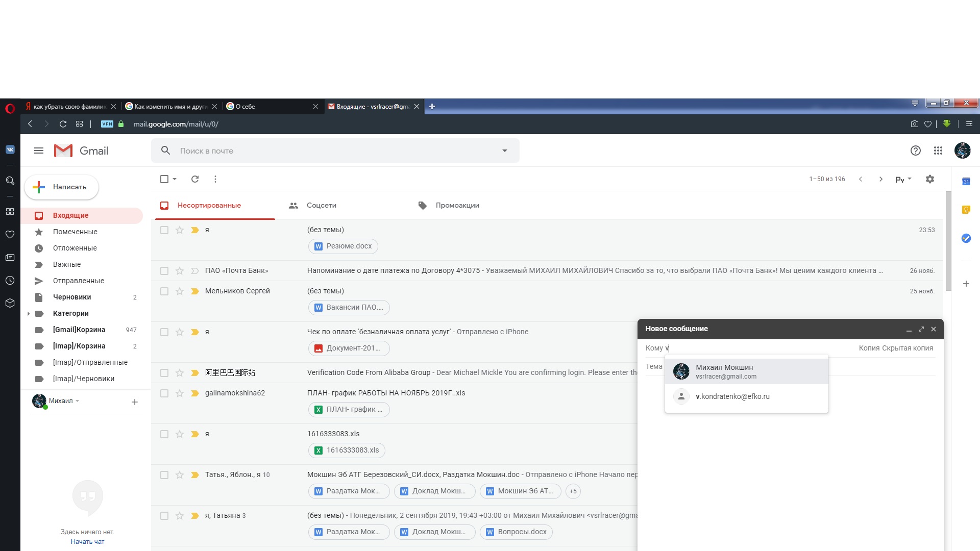Expand search options arrow in search bar
The width and height of the screenshot is (980, 551).
[504, 151]
